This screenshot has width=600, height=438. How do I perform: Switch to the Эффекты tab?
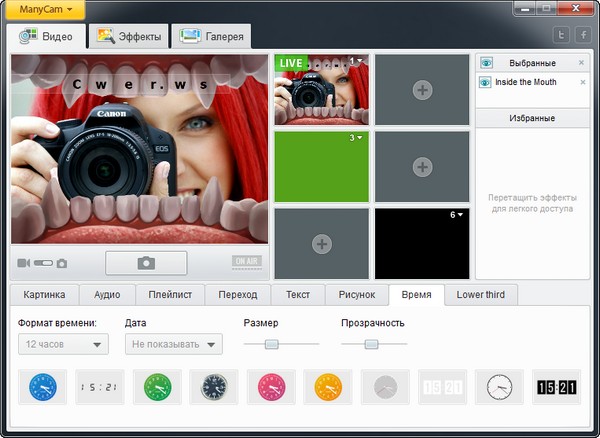[x=130, y=37]
